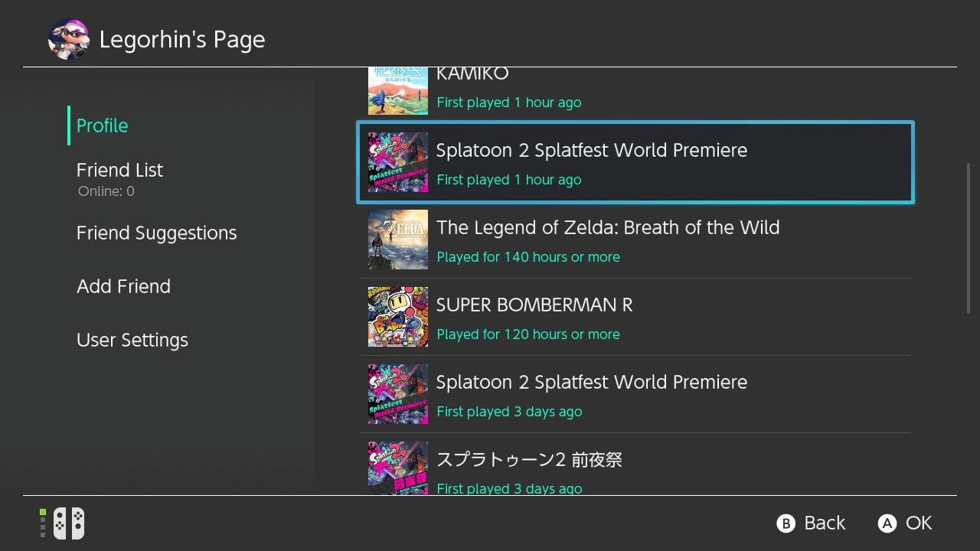Click the "スプラトゥーン2 前夜祭" title
Image resolution: width=980 pixels, height=551 pixels.
coord(529,459)
